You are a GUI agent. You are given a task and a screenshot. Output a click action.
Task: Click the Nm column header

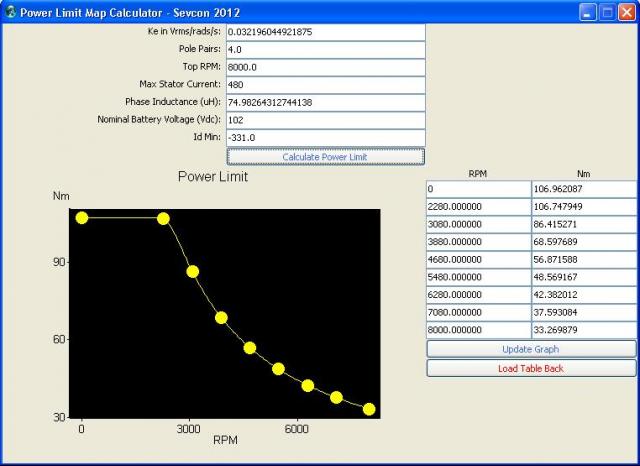584,174
